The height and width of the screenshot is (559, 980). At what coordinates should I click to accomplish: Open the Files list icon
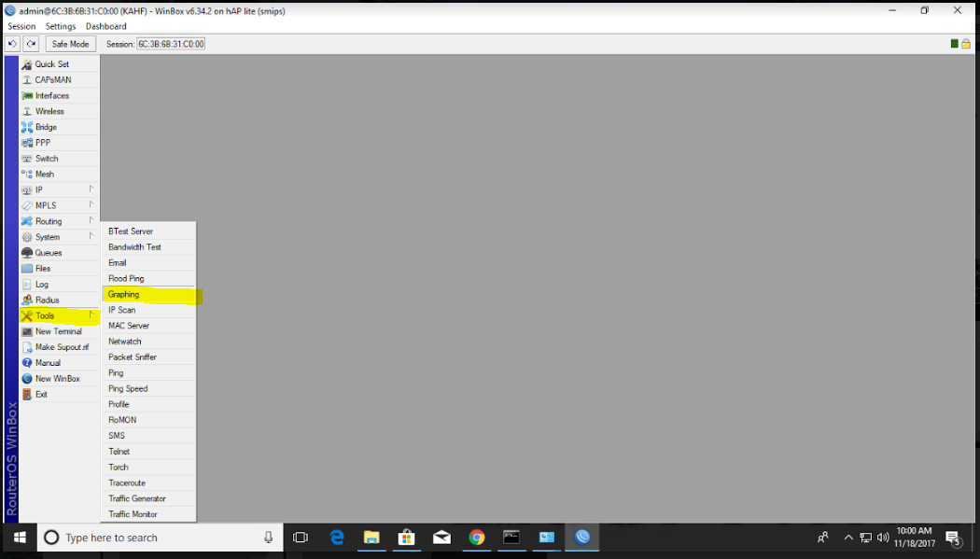click(x=27, y=269)
